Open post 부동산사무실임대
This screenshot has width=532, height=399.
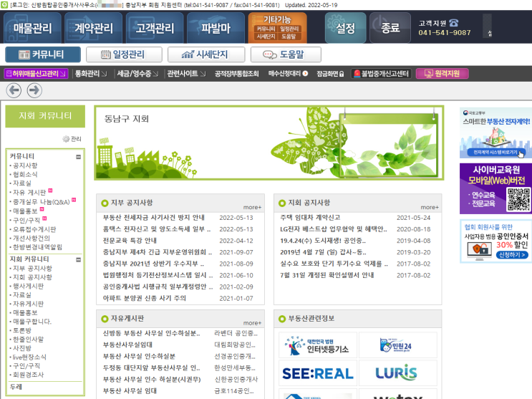[x=127, y=345]
